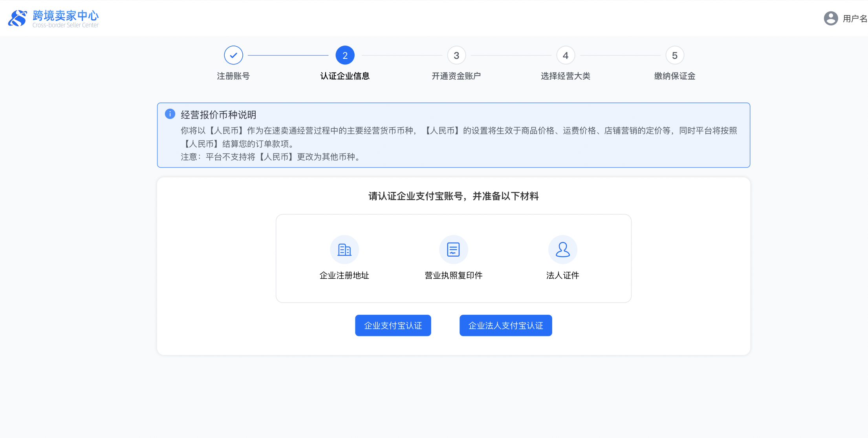The image size is (868, 438).
Task: Click the 开通资金账户 step label
Action: pyautogui.click(x=456, y=76)
